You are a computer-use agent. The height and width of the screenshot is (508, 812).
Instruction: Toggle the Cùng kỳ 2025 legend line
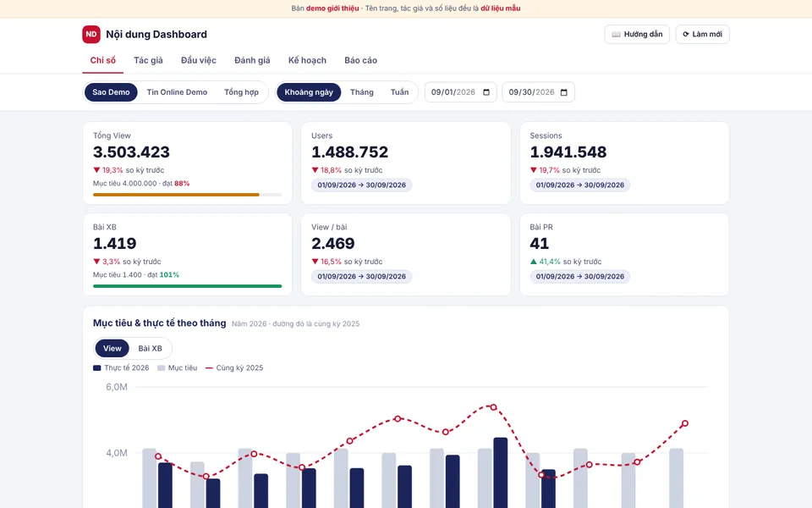234,368
